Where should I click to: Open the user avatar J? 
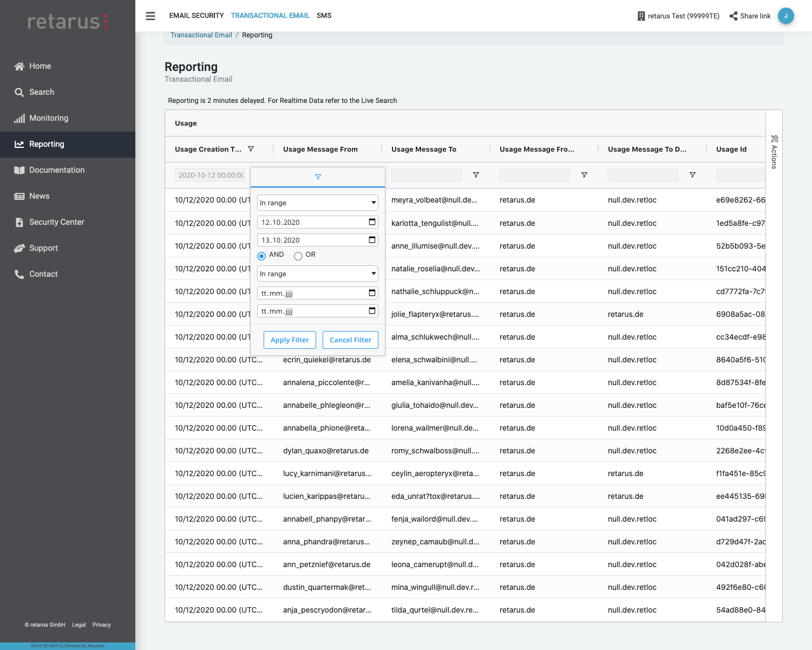point(786,16)
